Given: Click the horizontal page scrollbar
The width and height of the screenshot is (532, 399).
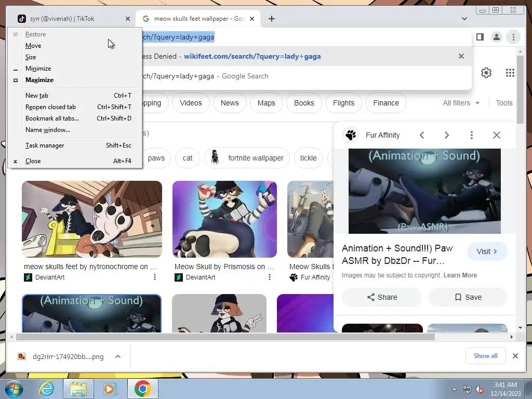Looking at the screenshot, I should pos(225,337).
